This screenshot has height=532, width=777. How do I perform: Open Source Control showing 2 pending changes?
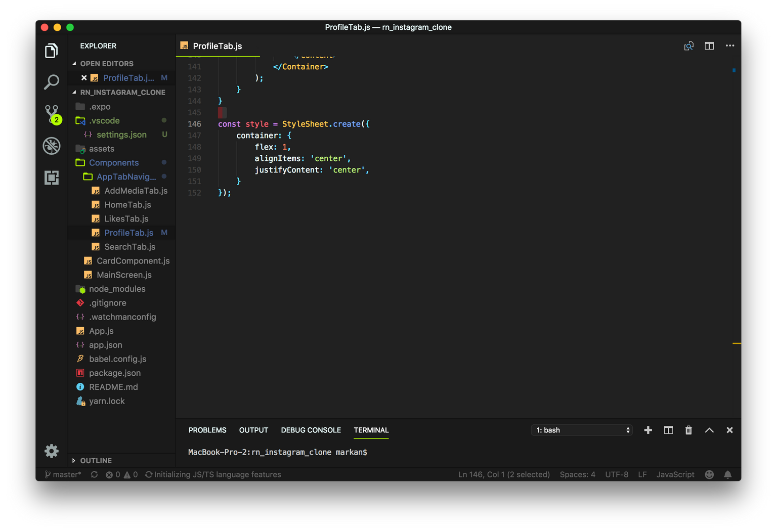[51, 114]
